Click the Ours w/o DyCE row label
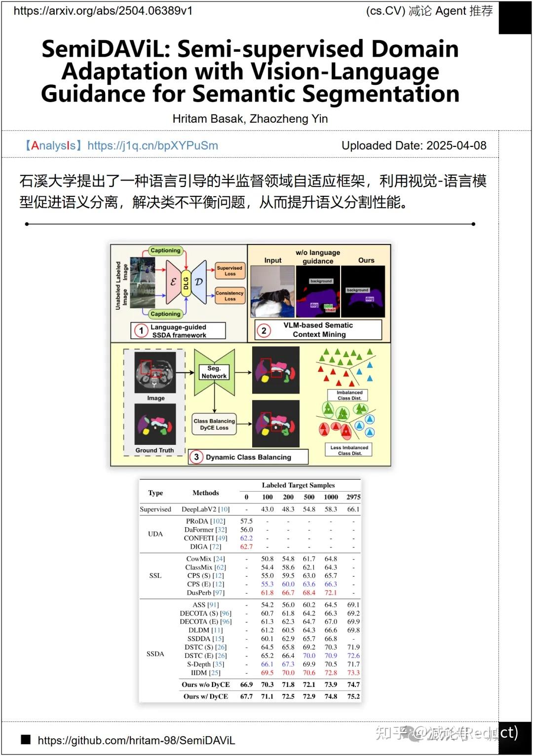 coord(206,684)
